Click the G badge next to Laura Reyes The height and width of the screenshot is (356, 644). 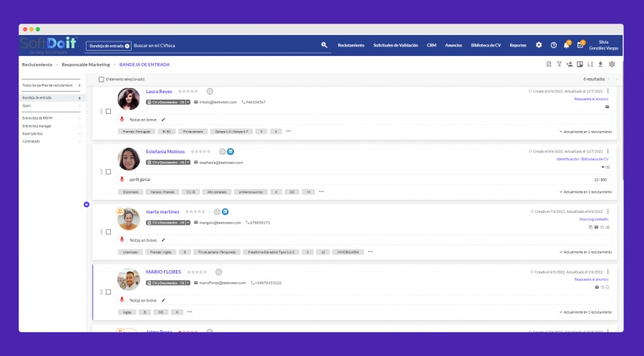(210, 91)
